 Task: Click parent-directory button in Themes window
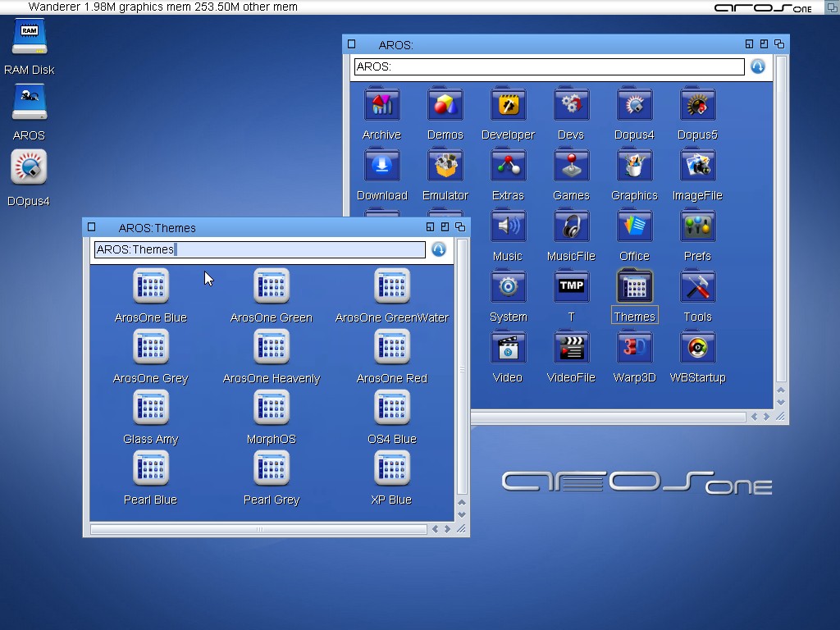point(439,249)
